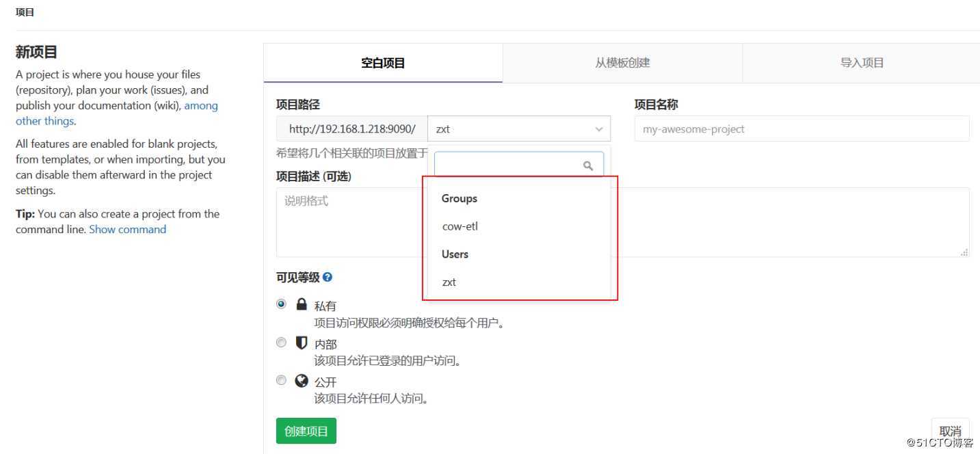Select the 私有 private radio button

(x=281, y=304)
